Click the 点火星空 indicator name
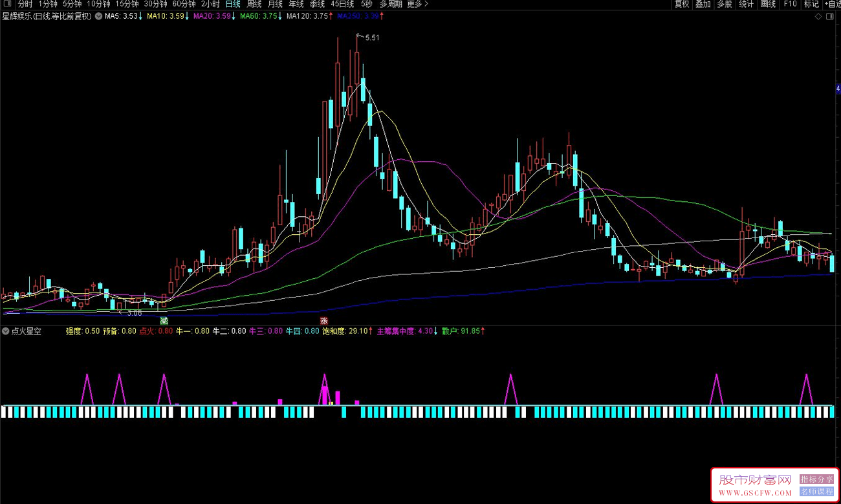 pyautogui.click(x=26, y=331)
